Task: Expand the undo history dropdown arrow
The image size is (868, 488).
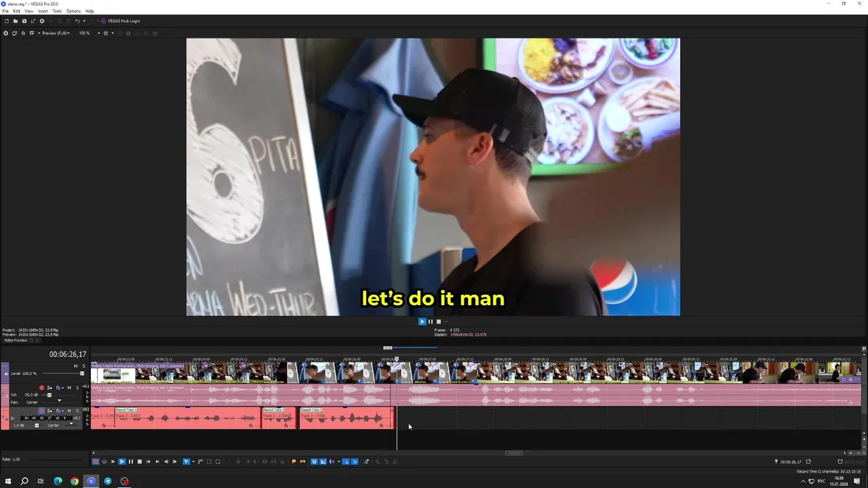Action: 84,21
